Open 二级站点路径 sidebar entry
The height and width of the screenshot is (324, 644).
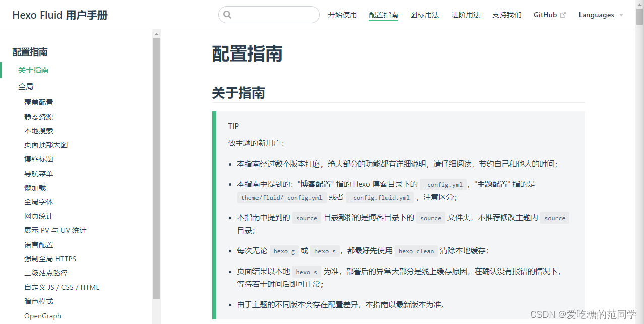(x=46, y=273)
